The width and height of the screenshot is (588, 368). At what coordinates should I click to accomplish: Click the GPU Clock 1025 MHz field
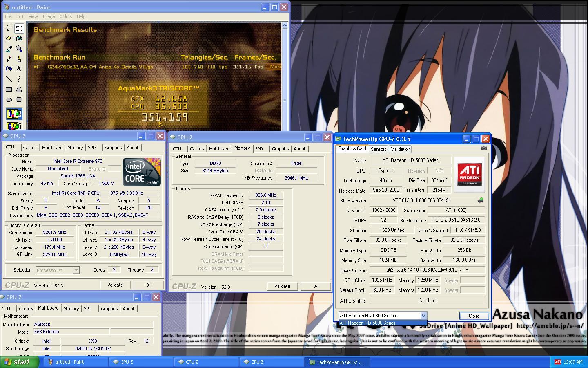click(x=382, y=280)
